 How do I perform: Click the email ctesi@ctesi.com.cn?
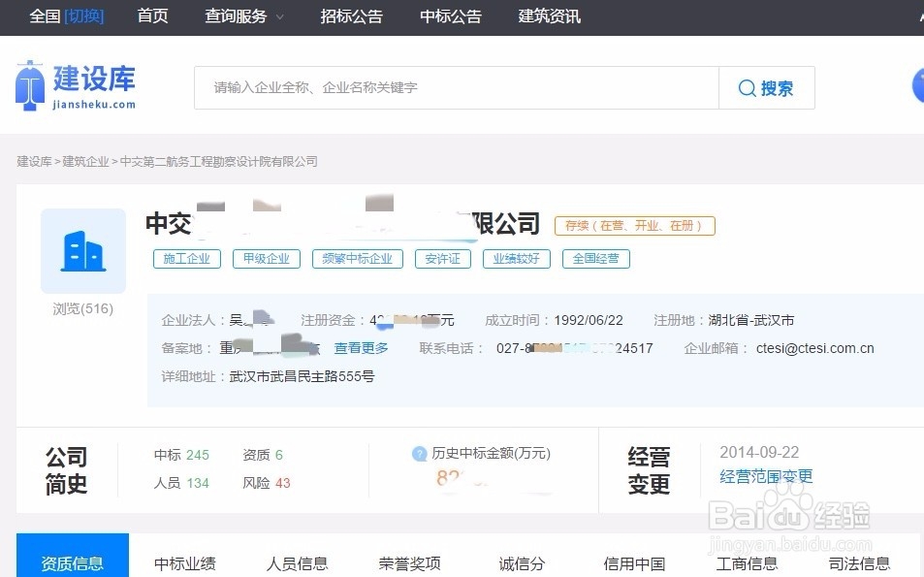click(815, 348)
